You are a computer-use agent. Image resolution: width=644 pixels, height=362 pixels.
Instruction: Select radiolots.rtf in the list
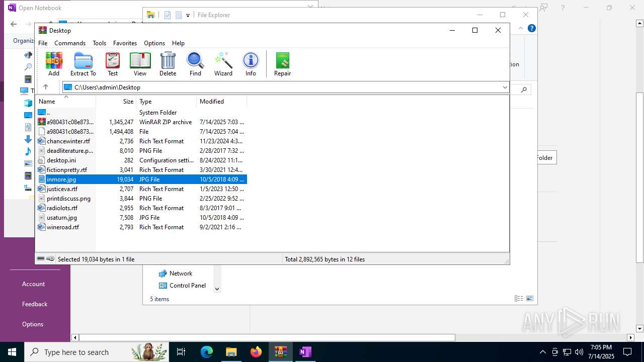[141, 208]
